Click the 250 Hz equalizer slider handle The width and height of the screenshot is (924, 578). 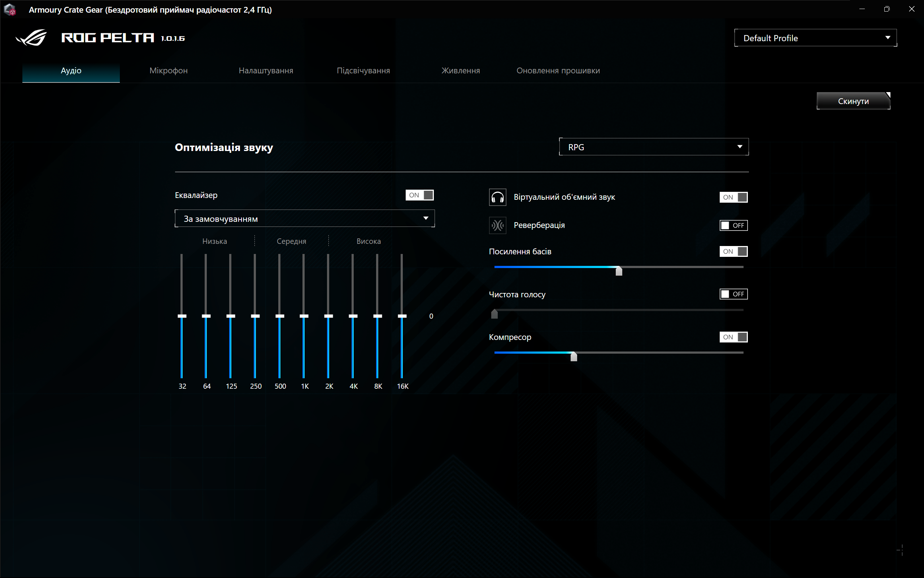[x=255, y=316]
